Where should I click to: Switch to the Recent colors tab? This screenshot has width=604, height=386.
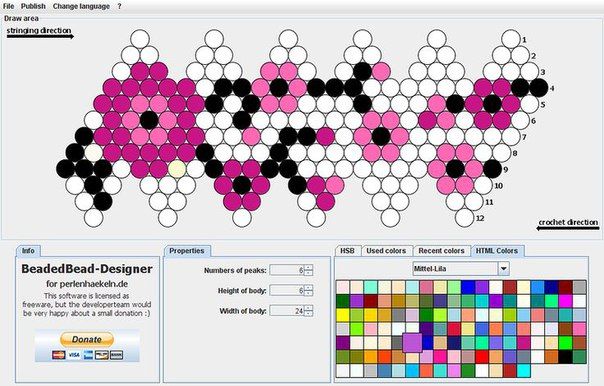pos(441,251)
